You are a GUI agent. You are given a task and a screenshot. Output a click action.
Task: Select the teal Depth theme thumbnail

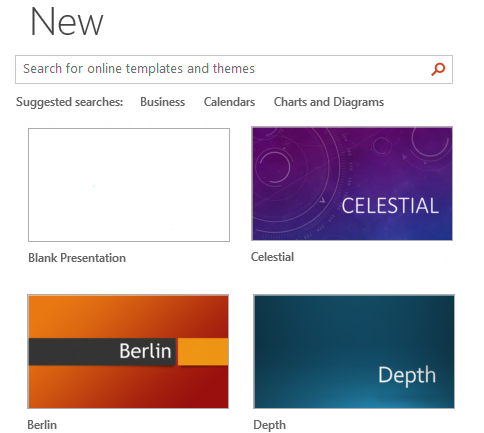[x=354, y=351]
